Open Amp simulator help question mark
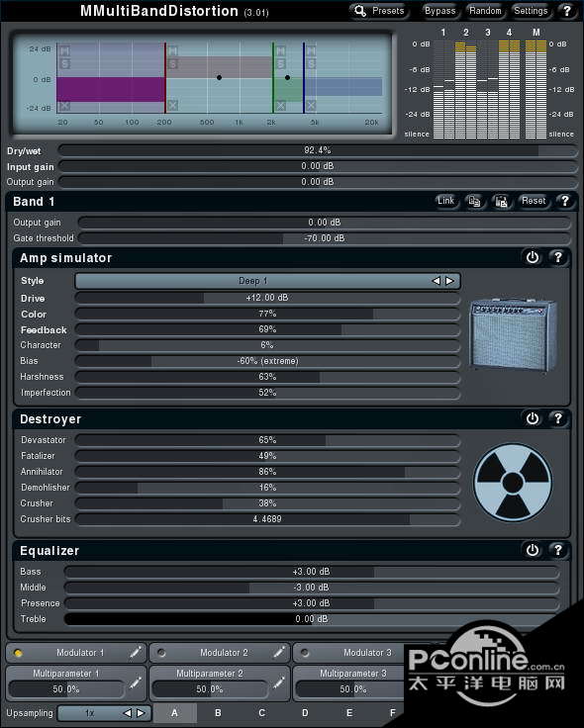Viewport: 584px width, 728px height. pyautogui.click(x=558, y=257)
